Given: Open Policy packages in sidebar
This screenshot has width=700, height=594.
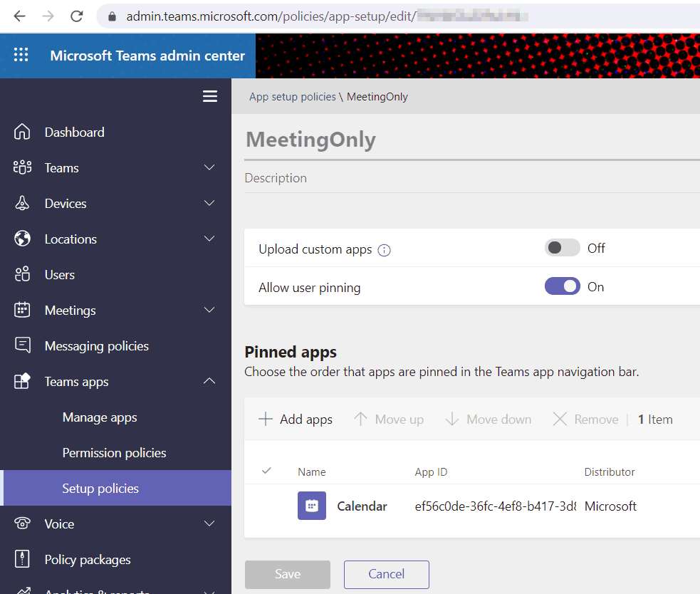Looking at the screenshot, I should (88, 560).
